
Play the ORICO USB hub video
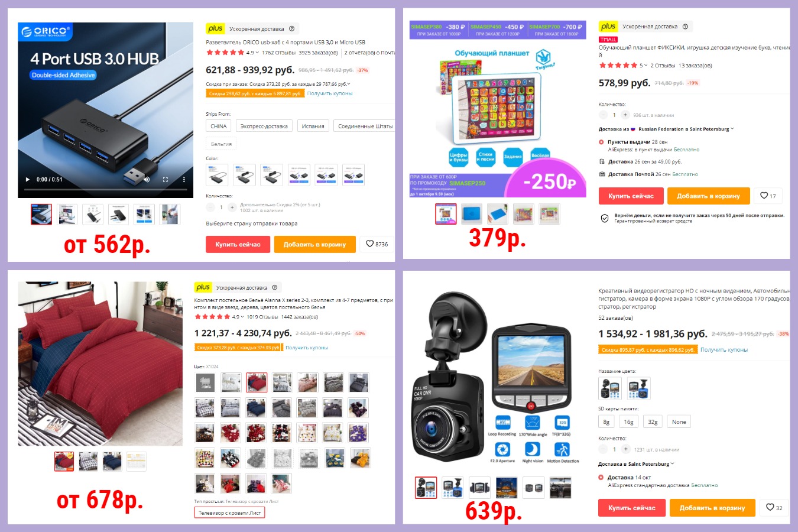point(27,179)
